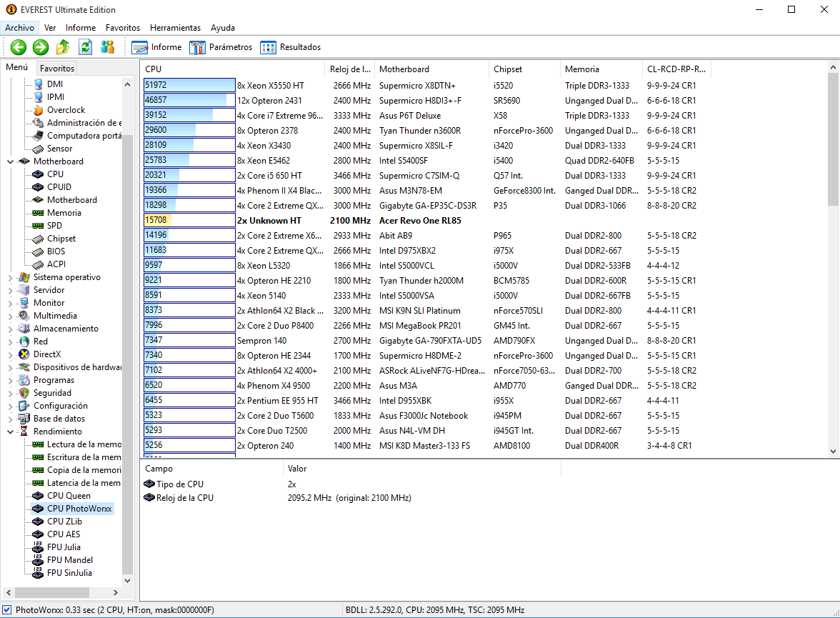
Task: Open the Parámetros toolbar button
Action: (x=221, y=47)
